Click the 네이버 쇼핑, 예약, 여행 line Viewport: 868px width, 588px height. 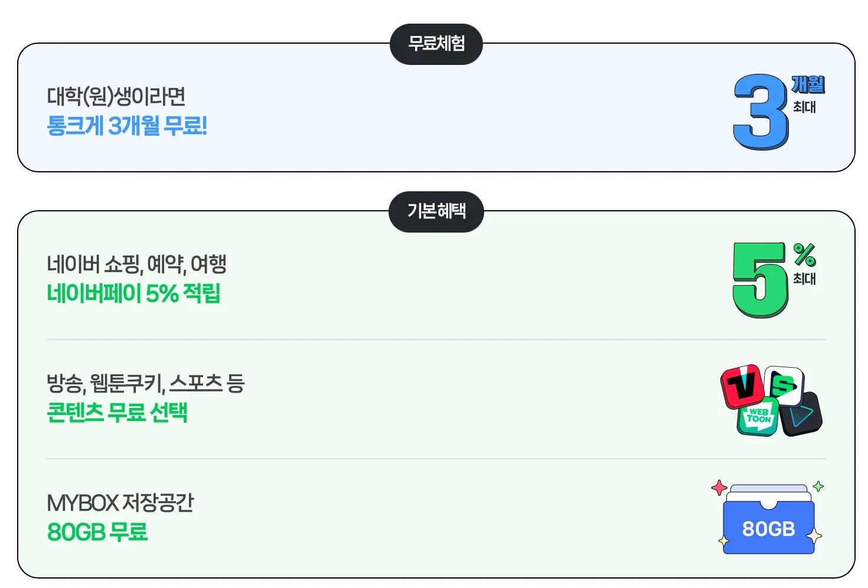[x=136, y=264]
